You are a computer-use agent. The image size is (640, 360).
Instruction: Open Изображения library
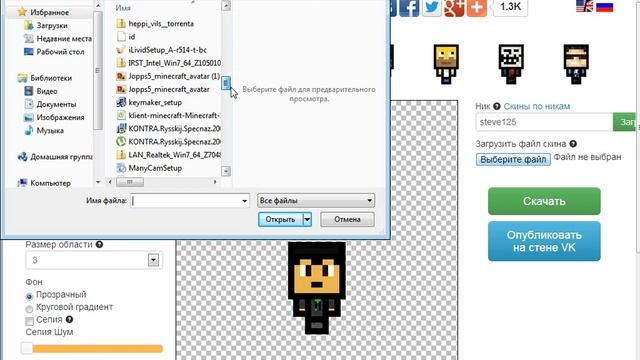point(54,117)
